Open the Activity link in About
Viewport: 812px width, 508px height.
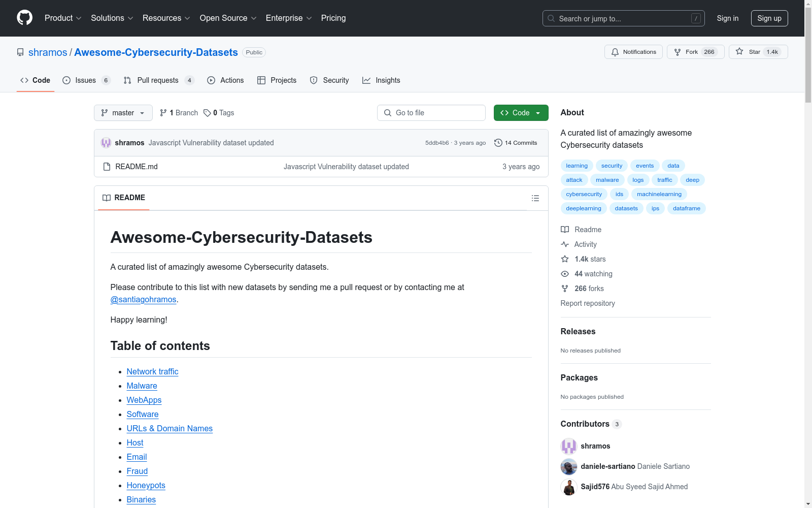[579, 244]
